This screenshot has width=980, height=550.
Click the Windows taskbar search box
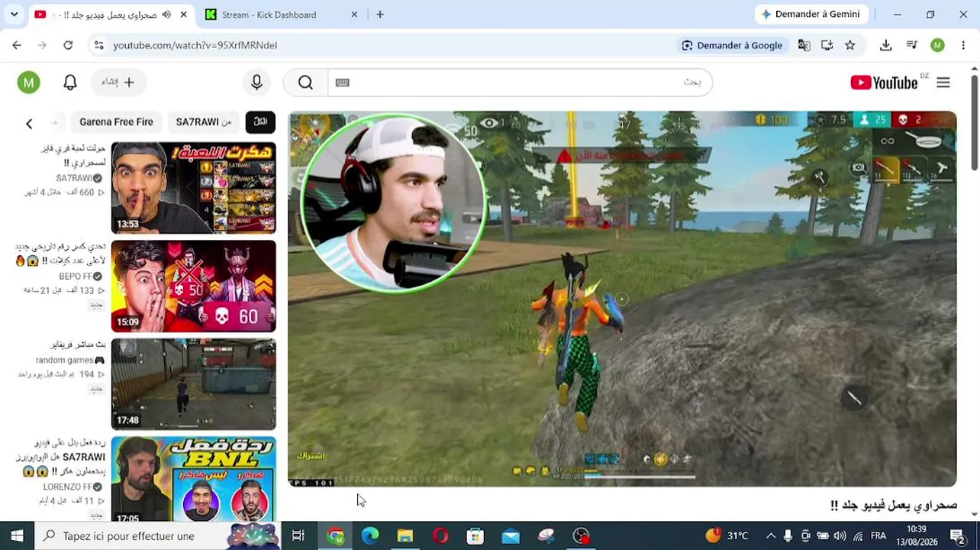159,535
